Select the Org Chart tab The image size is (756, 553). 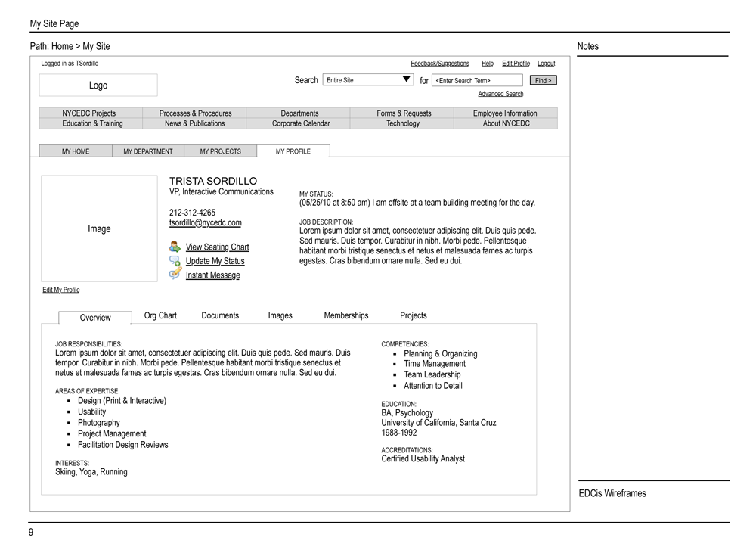click(160, 315)
